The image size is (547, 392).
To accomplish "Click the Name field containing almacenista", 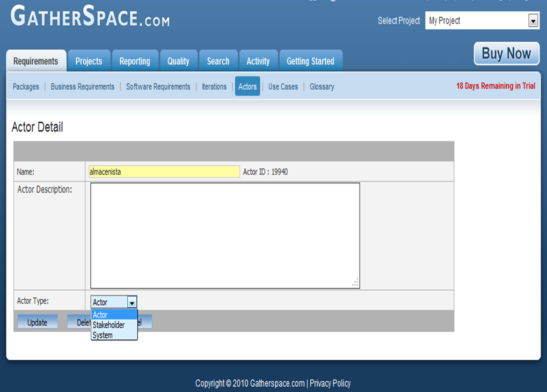I will pyautogui.click(x=164, y=172).
